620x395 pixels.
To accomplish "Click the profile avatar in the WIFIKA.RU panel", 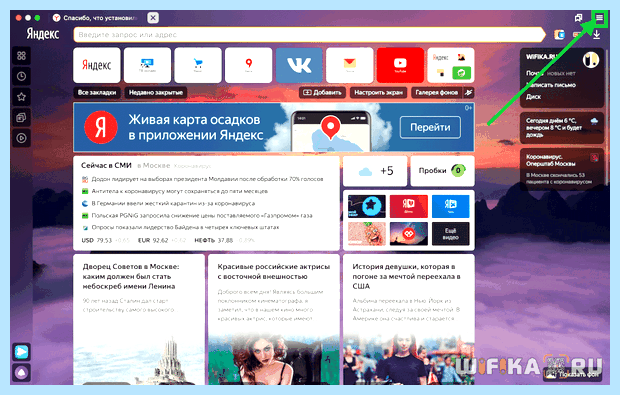I will [x=590, y=60].
